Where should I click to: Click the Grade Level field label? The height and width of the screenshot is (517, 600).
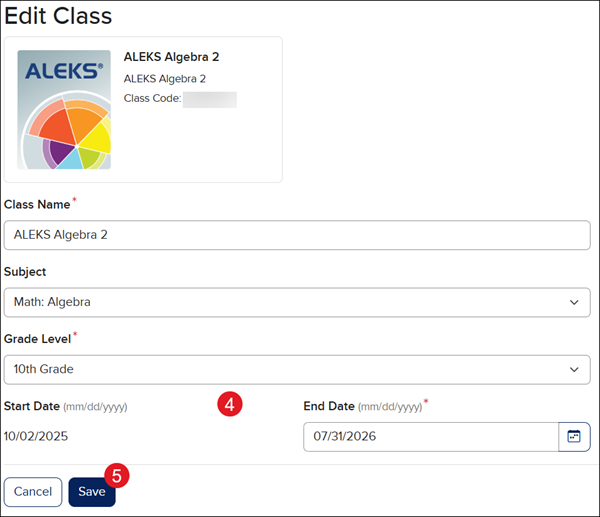pos(38,338)
